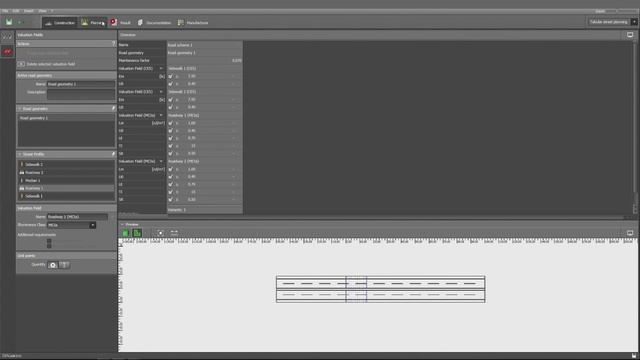Click the Valuation Field Name input
The image size is (640, 360).
click(x=77, y=217)
